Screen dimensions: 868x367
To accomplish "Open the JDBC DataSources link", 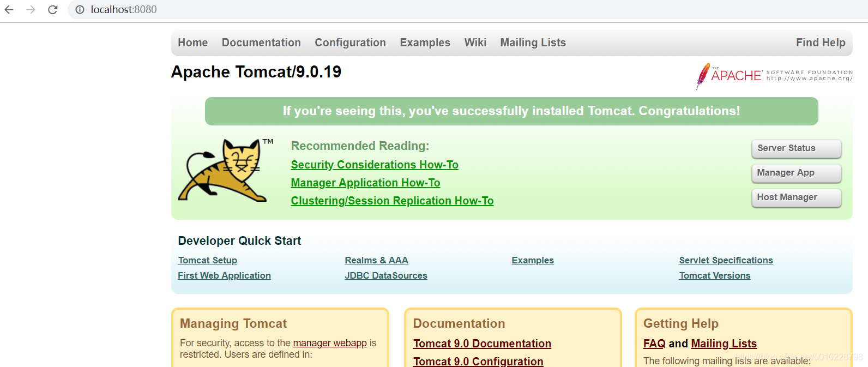I will click(386, 275).
